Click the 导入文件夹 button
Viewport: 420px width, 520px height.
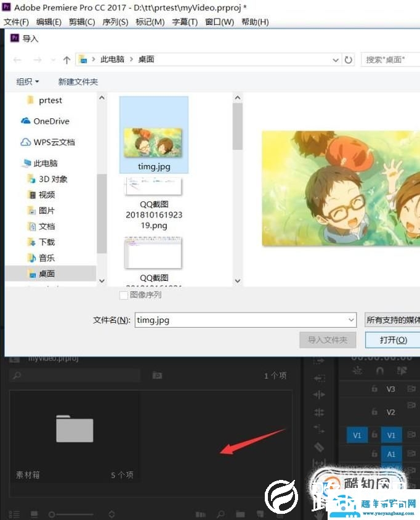click(328, 340)
